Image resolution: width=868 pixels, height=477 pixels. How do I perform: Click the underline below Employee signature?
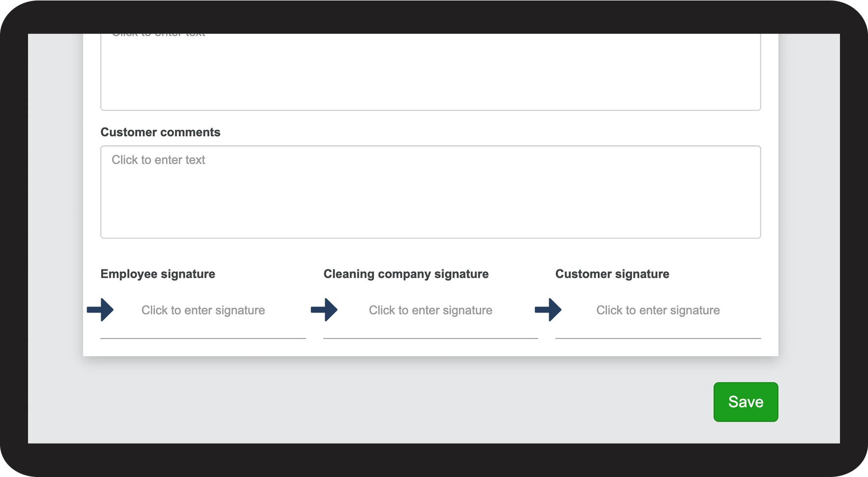coord(203,338)
